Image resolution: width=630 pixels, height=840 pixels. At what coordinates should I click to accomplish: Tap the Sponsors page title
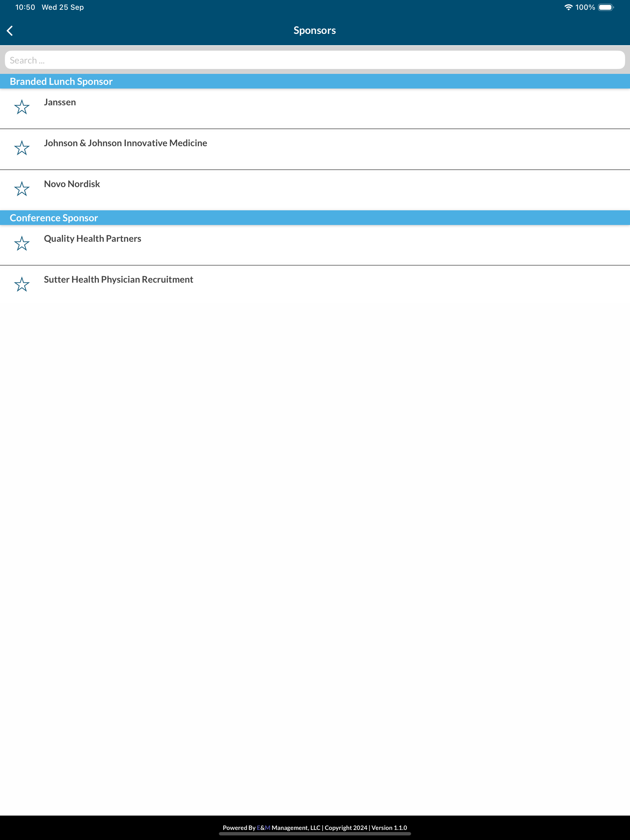coord(314,31)
